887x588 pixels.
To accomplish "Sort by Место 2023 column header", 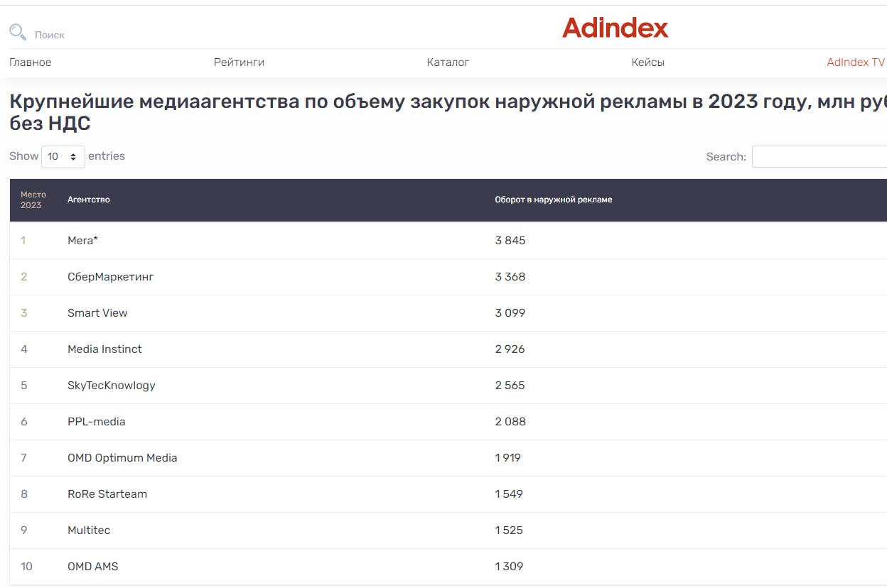I will 33,200.
